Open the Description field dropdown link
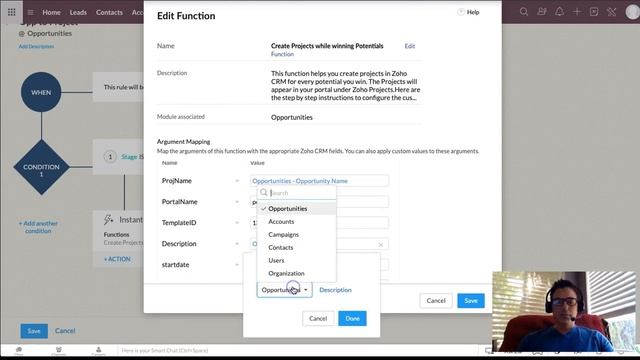The width and height of the screenshot is (640, 360). 336,290
